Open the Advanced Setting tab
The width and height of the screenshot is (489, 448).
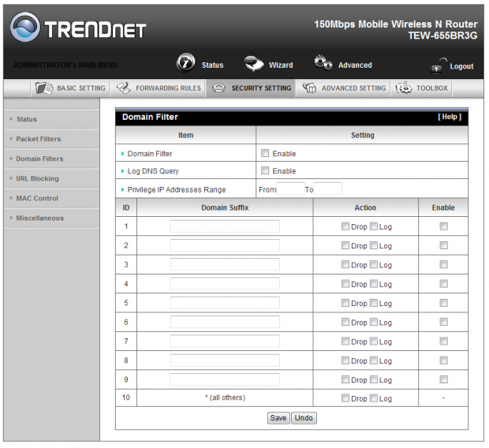pos(344,88)
